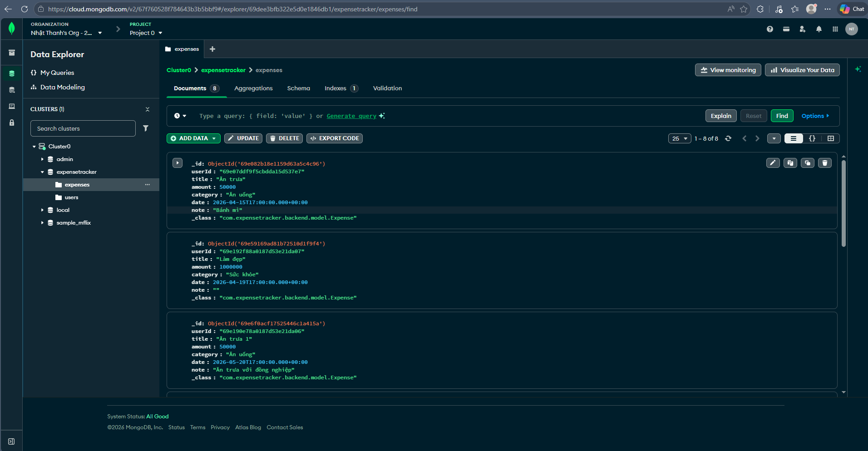Open the NT user avatar menu

click(852, 29)
